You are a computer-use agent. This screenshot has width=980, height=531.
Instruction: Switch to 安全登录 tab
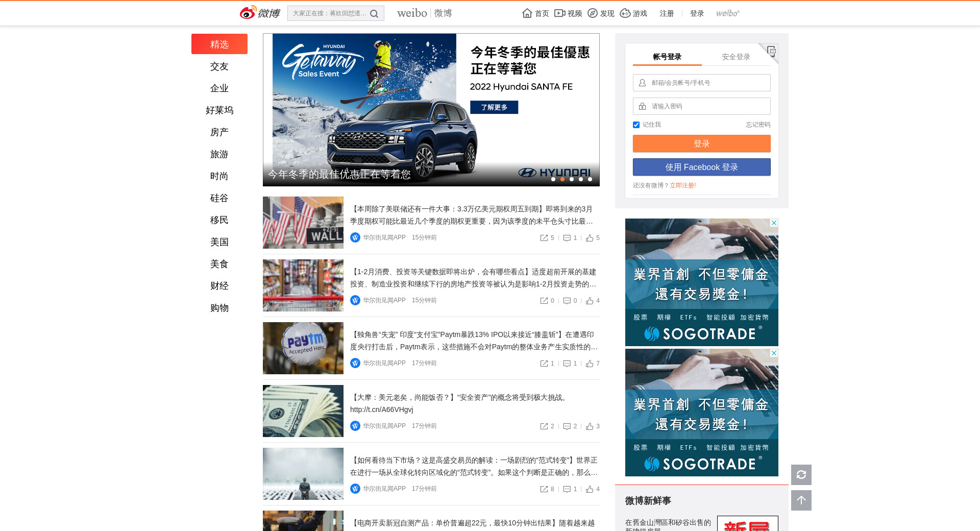[736, 57]
